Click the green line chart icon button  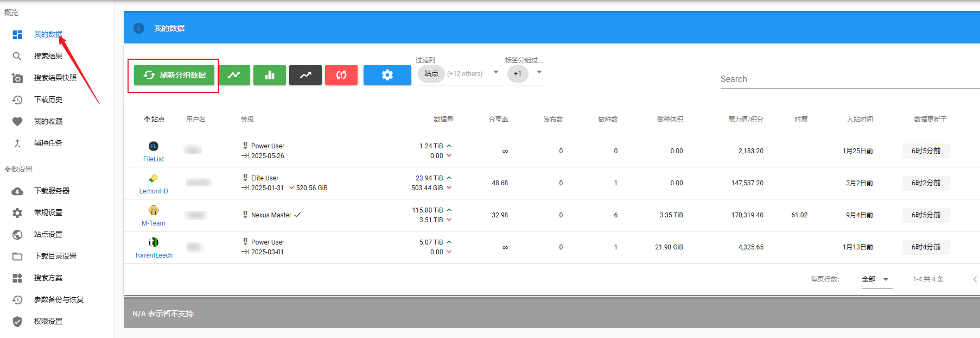coord(234,75)
